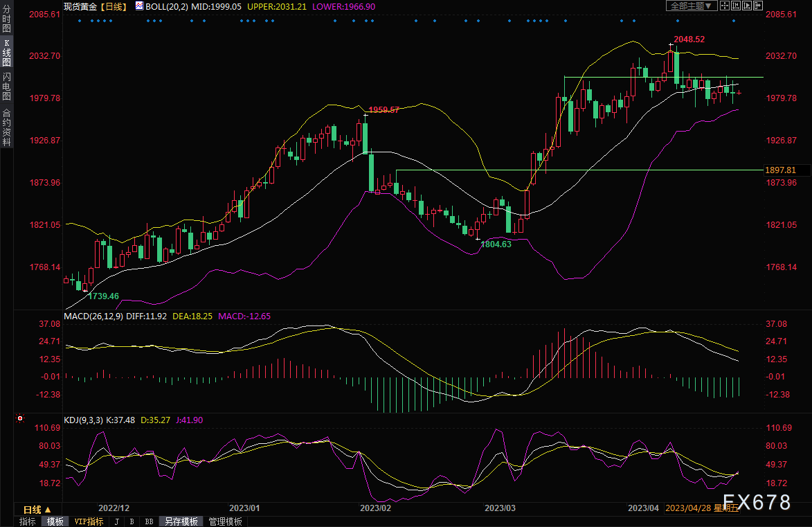Click the chart range start icon
812x527 pixels.
[736, 6]
